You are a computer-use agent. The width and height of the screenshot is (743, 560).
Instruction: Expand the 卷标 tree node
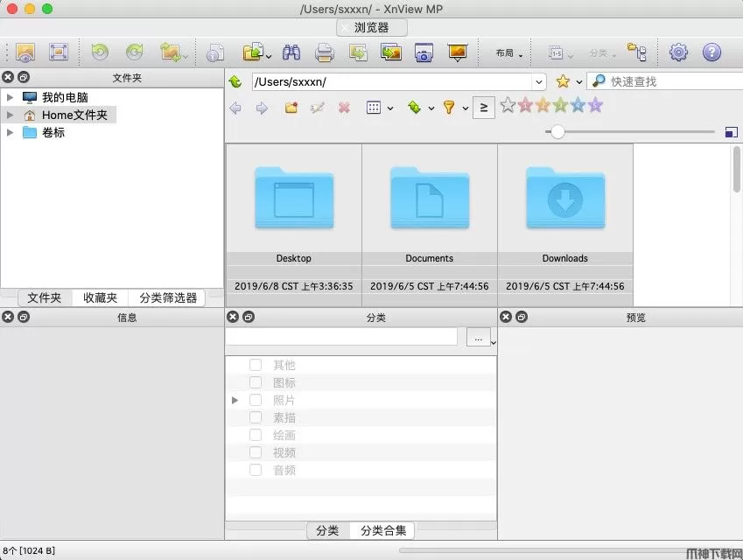(11, 132)
